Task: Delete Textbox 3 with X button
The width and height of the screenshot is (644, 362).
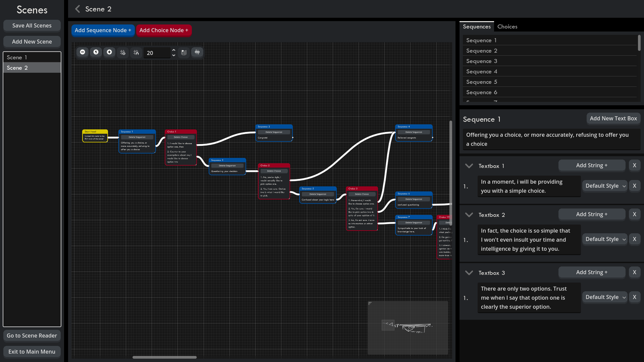Action: click(x=634, y=272)
